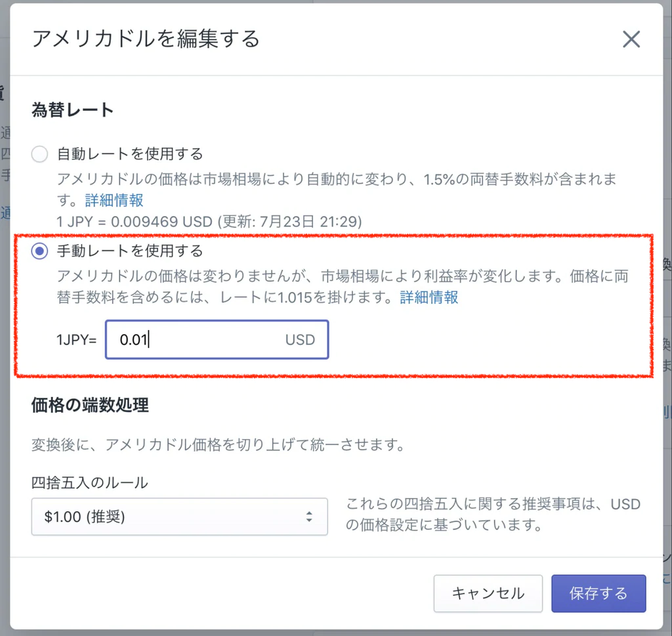Click inside the 0.01 rate input field
The image size is (672, 636).
click(x=184, y=339)
